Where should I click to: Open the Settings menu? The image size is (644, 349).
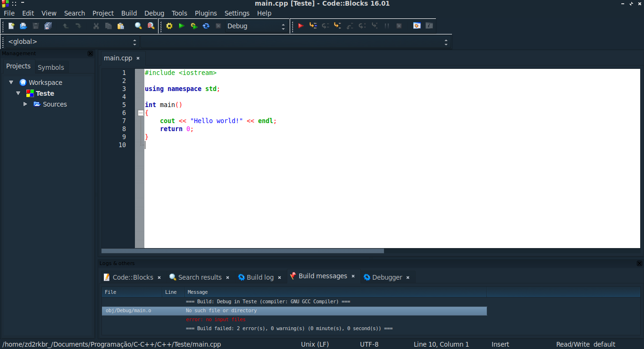click(237, 13)
